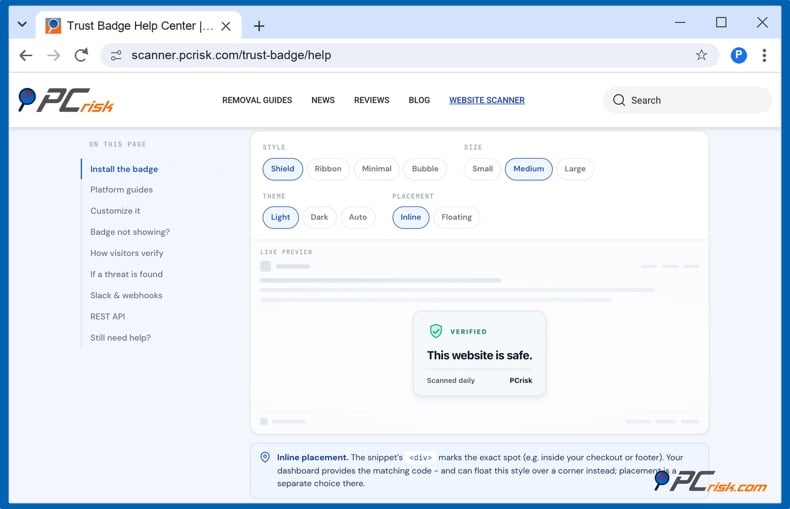Set placement to Inline
The height and width of the screenshot is (509, 790).
[411, 217]
